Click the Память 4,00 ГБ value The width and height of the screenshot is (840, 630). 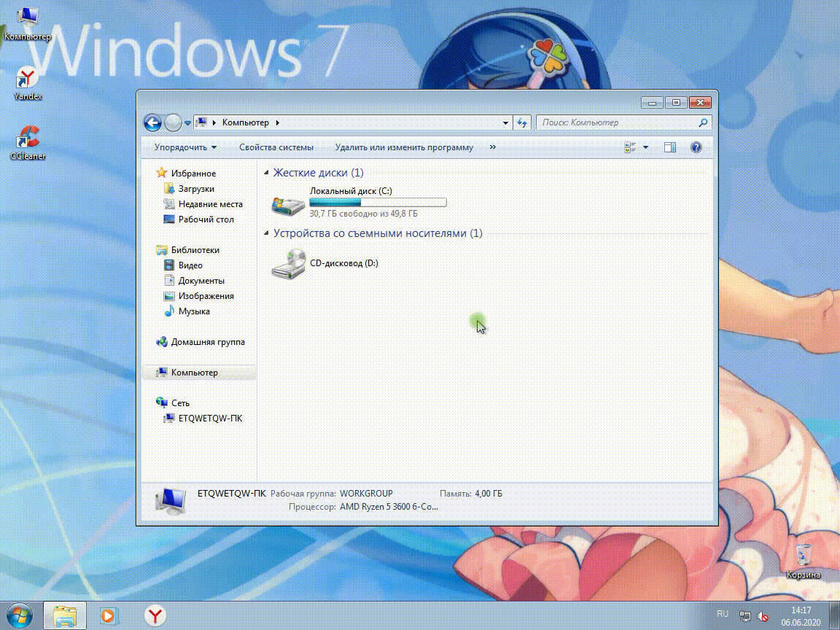pyautogui.click(x=488, y=494)
